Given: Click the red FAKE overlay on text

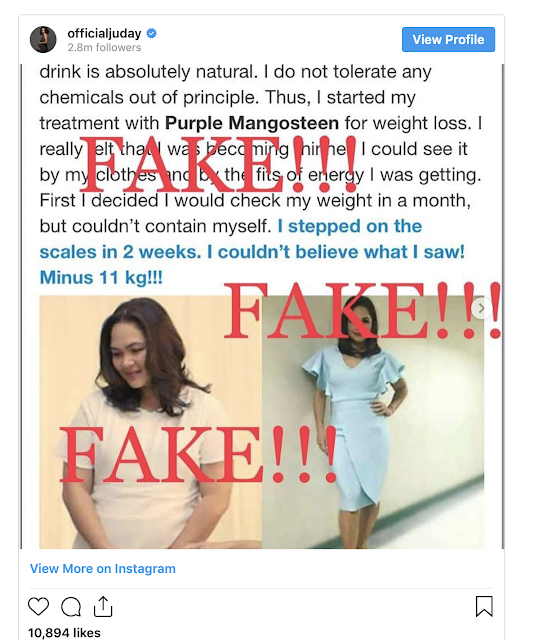Looking at the screenshot, I should [218, 164].
